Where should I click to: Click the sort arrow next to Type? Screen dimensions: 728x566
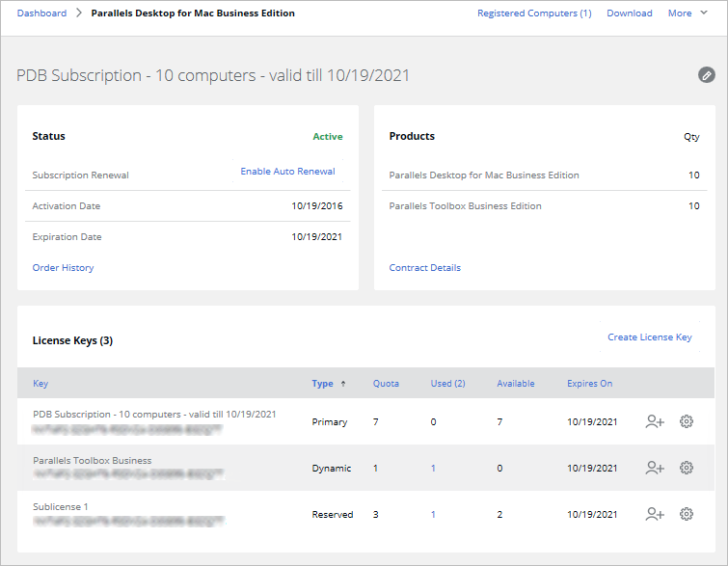343,384
